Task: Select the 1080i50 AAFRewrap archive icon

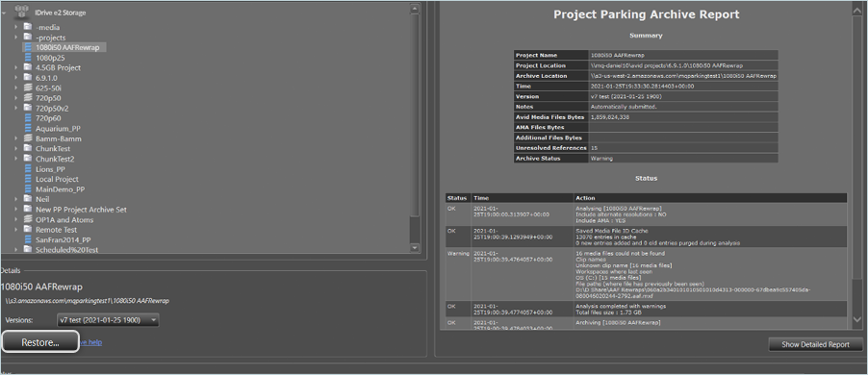Action: pos(28,47)
